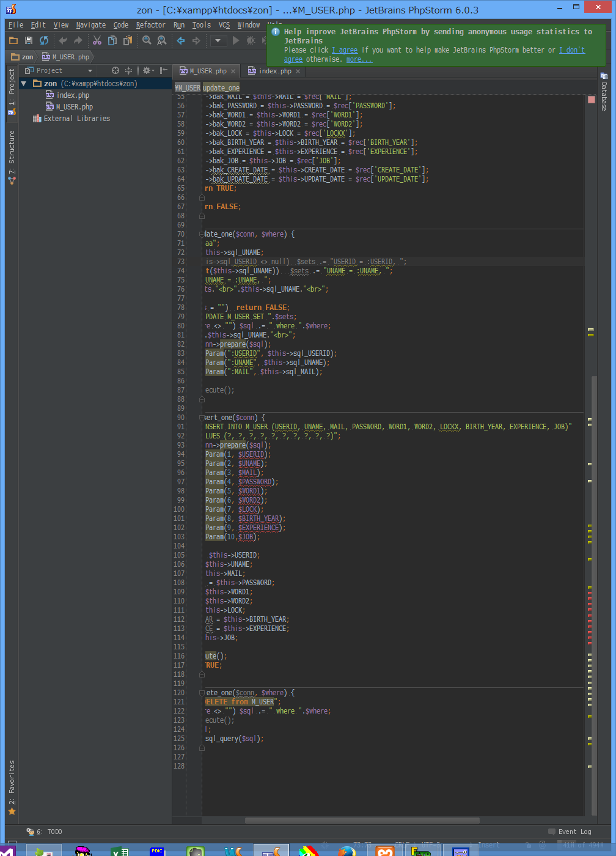Open the Refactor menu
616x856 pixels.
coord(150,25)
